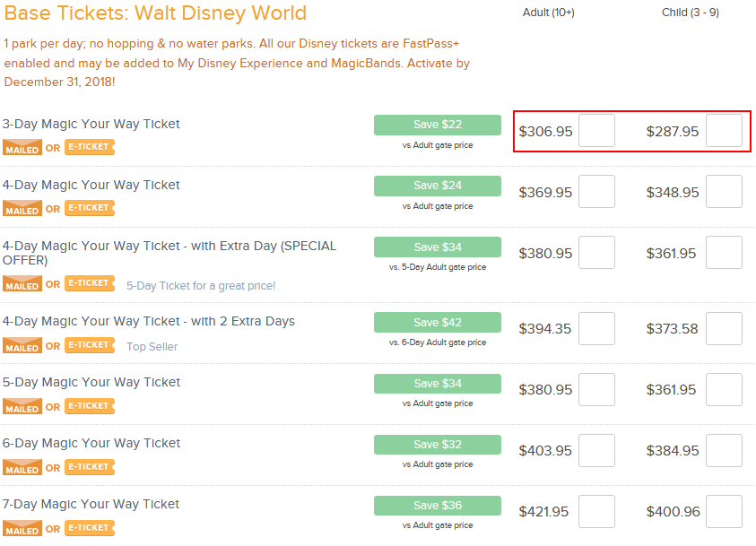The image size is (756, 546).
Task: Click adult quantity box priced $394.35
Action: (597, 329)
